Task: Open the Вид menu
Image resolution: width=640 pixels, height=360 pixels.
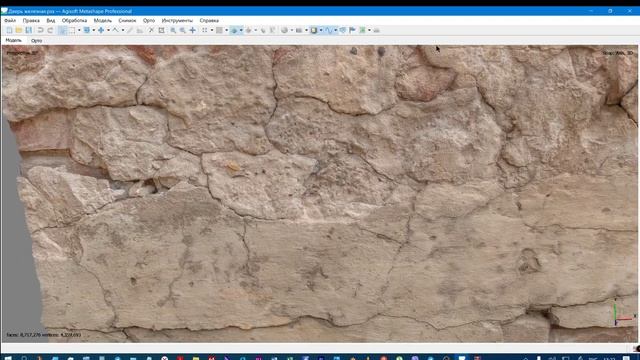Action: pos(51,20)
